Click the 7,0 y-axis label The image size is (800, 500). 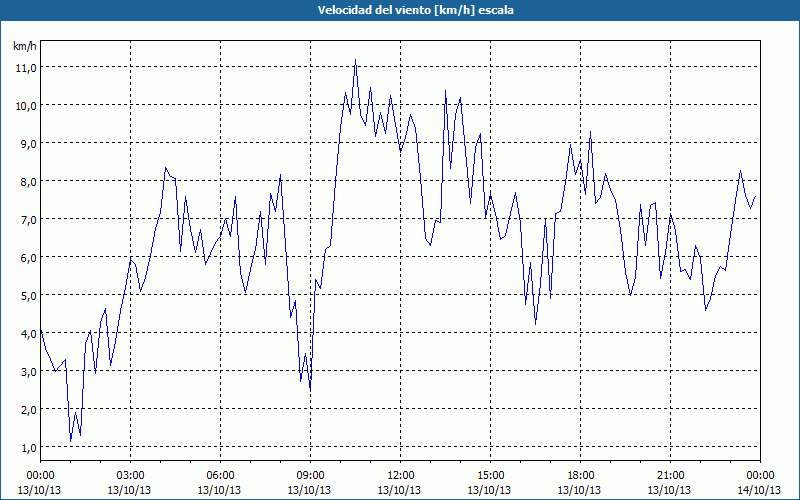pyautogui.click(x=28, y=219)
